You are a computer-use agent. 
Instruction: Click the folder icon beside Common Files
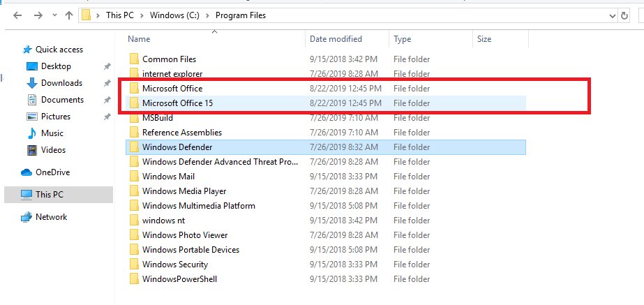[x=134, y=59]
